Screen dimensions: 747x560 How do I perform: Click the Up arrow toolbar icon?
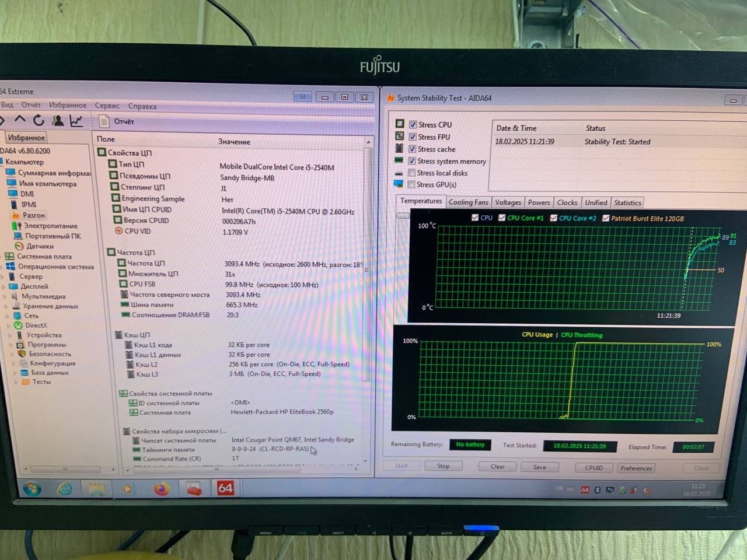[x=20, y=120]
